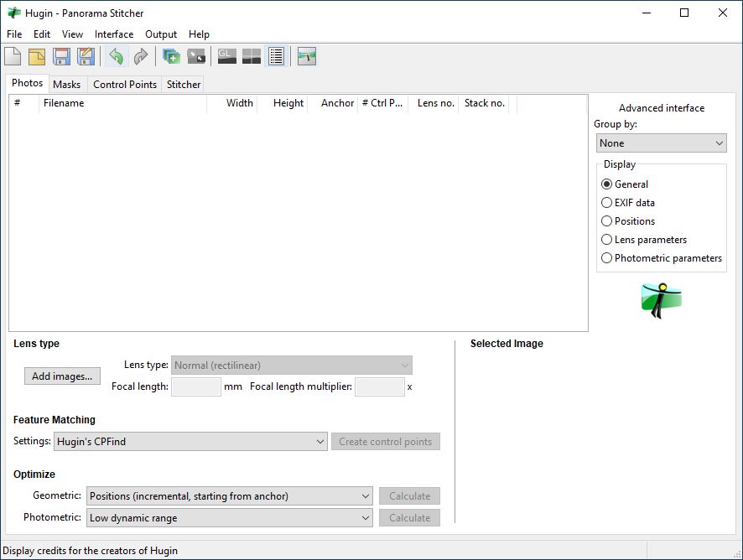Select the General display radio button
Screen dimensions: 743x560
click(x=606, y=184)
